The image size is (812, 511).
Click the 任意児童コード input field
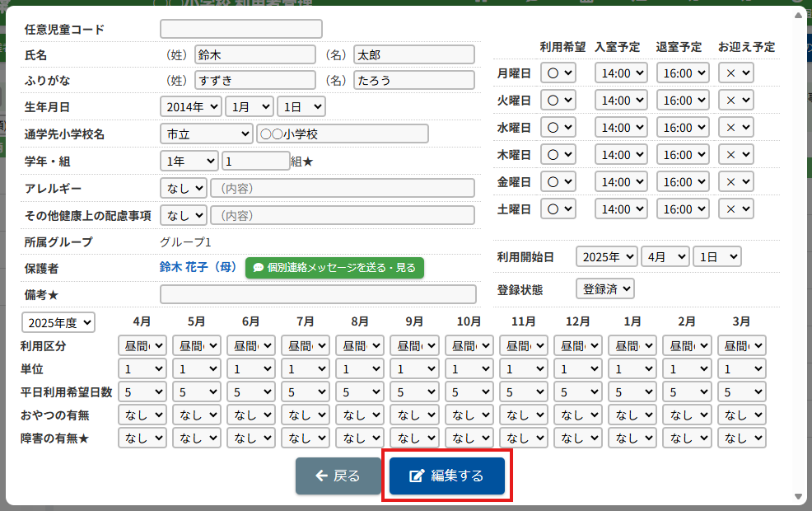[240, 29]
